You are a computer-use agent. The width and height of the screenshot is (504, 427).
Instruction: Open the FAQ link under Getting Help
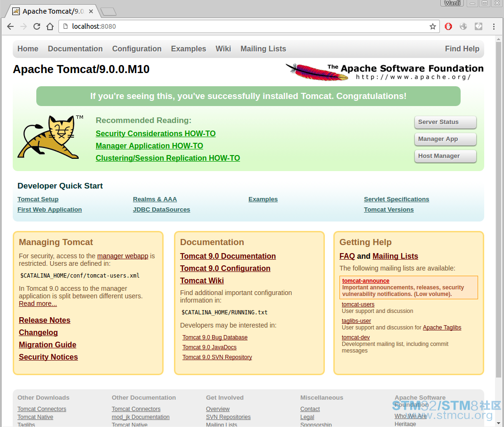tap(347, 256)
